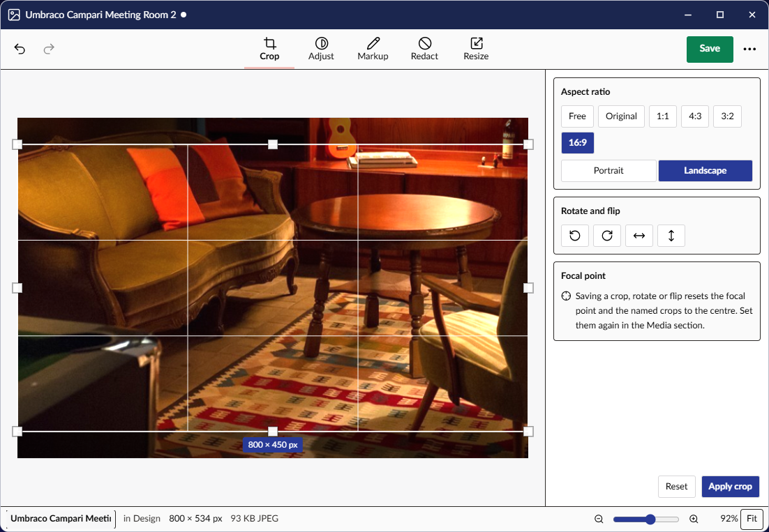Screen dimensions: 769x532
Task: Fit the image to the view
Action: (x=752, y=518)
